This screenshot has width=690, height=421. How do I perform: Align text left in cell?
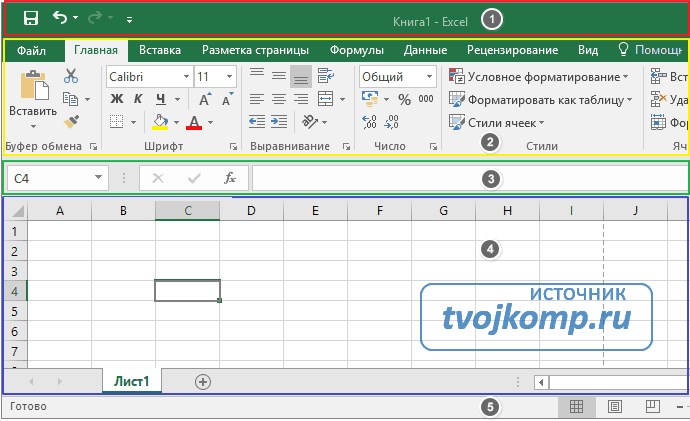257,99
